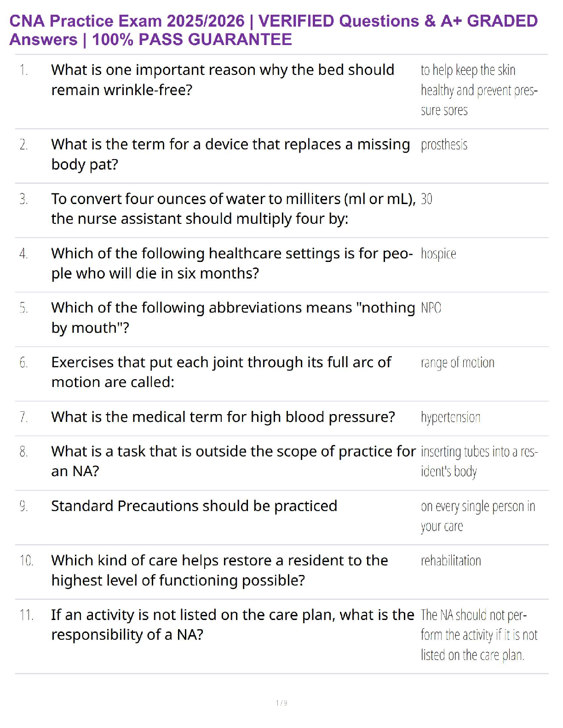This screenshot has width=563, height=728.
Task: Select question 3 about converting ounces
Action: pos(233,209)
